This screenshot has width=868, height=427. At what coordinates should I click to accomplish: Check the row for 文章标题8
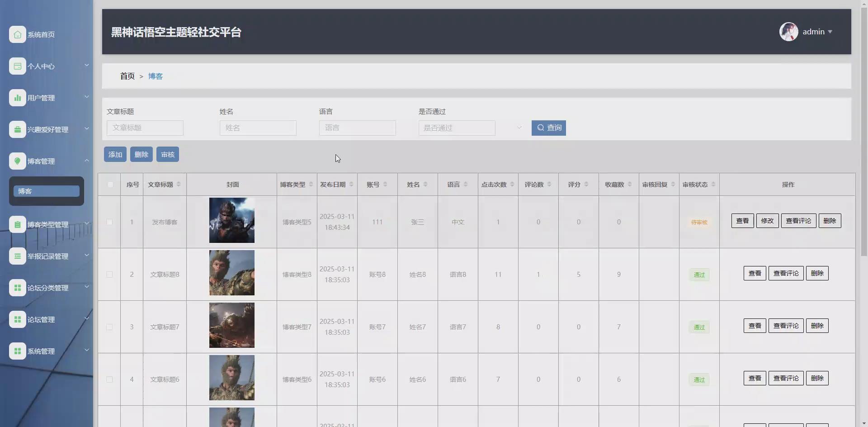(109, 275)
